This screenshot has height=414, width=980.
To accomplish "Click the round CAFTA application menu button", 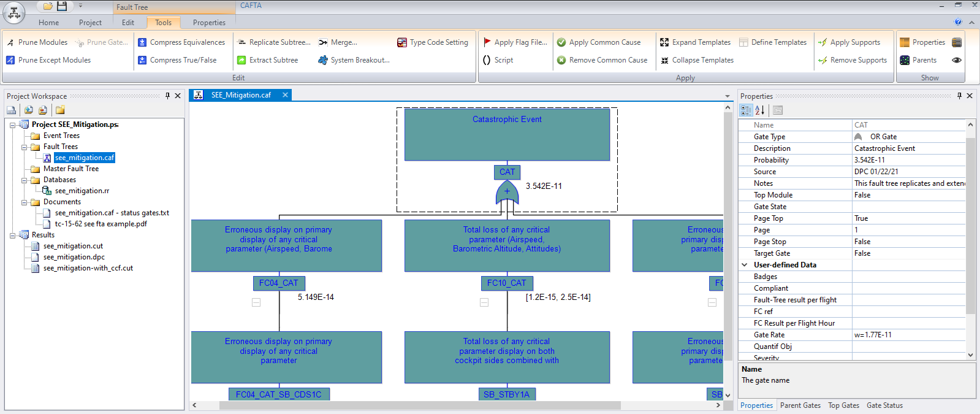I will pyautogui.click(x=14, y=12).
